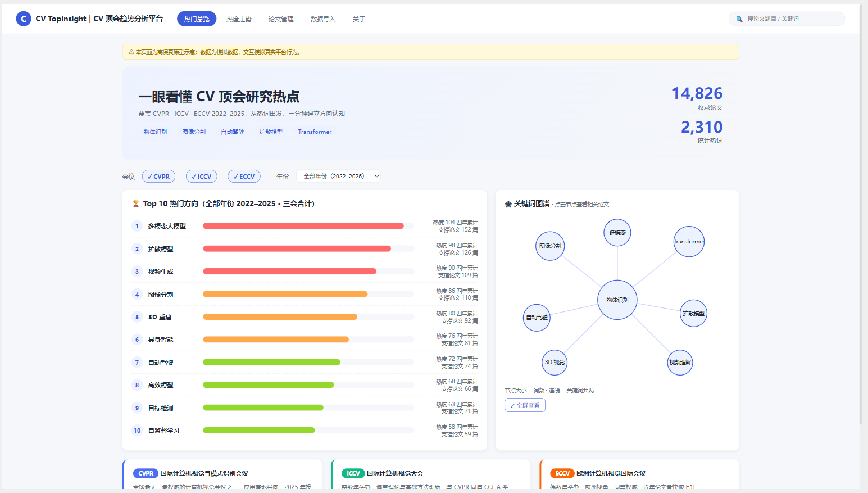Click the 自监督学习 direction row label
868x493 pixels.
(163, 431)
